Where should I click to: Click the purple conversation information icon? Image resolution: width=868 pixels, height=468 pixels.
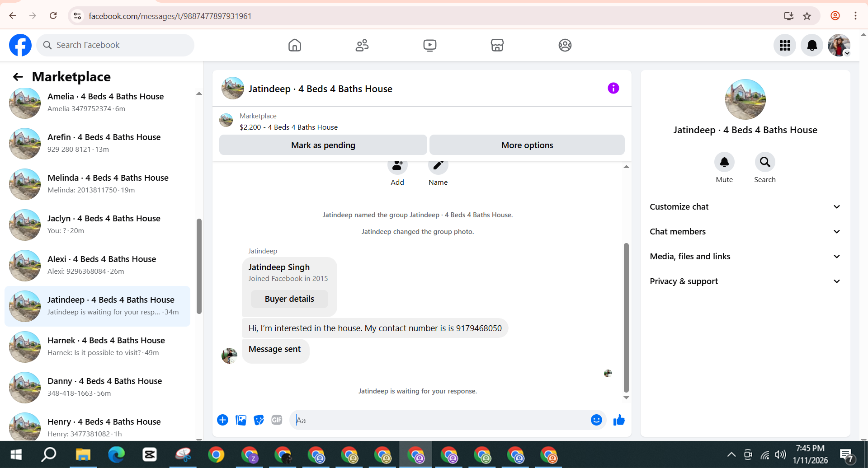(x=613, y=88)
